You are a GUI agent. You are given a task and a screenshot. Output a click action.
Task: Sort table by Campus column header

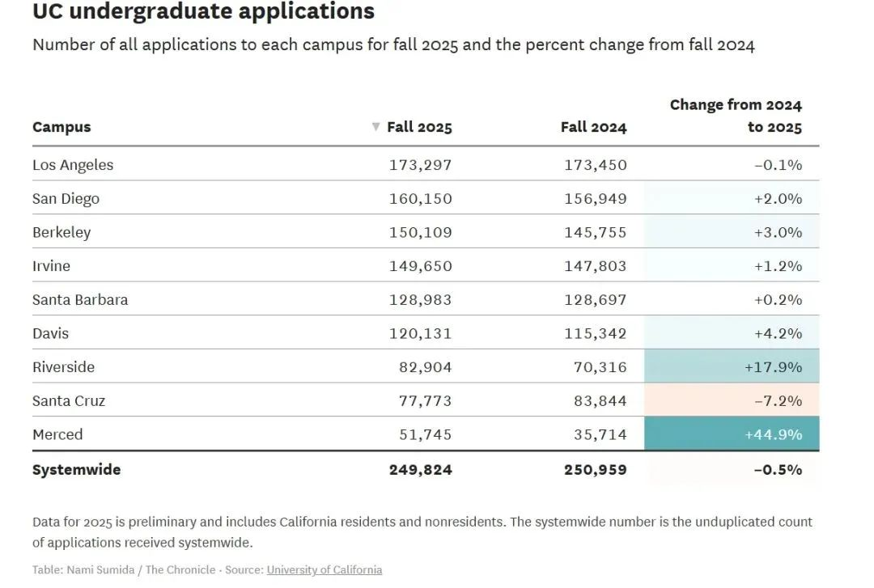pos(62,127)
